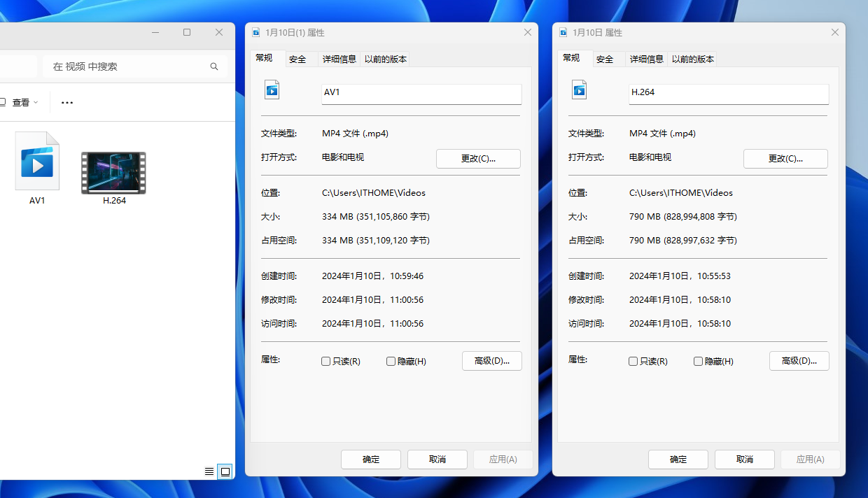Screen dimensions: 868x498
Task: Click the search magnifier in the Videos search box
Action: tap(213, 66)
